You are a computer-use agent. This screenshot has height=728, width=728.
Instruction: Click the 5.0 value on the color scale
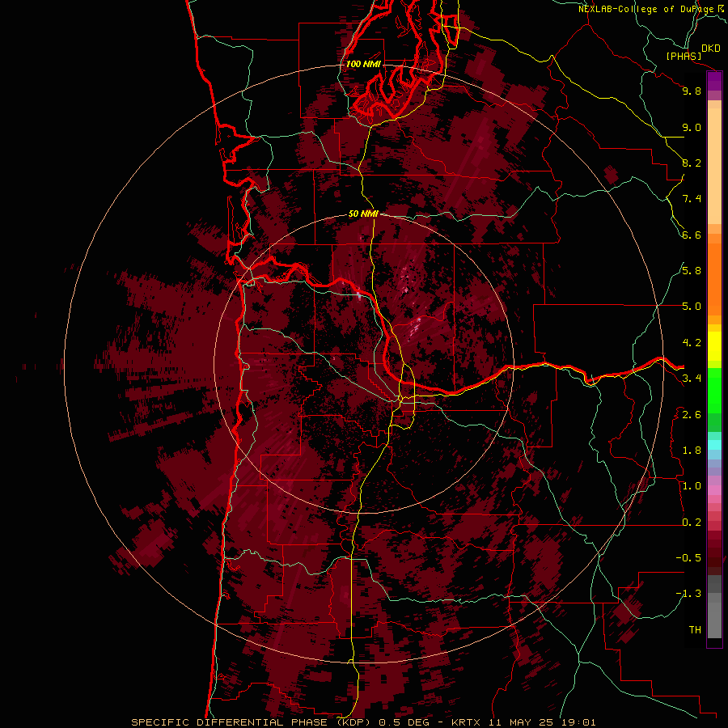(692, 307)
